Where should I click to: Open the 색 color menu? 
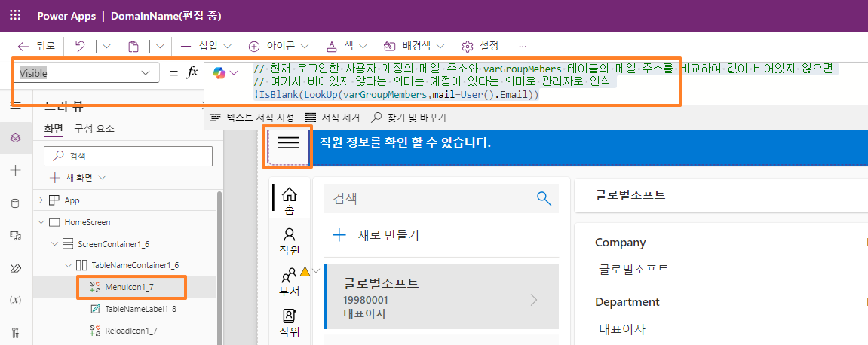[x=347, y=47]
